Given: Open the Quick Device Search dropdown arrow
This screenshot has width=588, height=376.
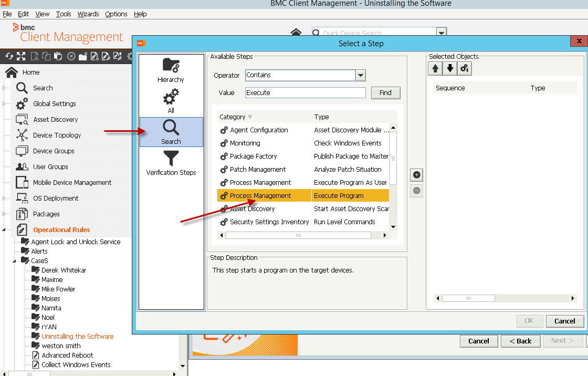Looking at the screenshot, I should click(x=442, y=33).
